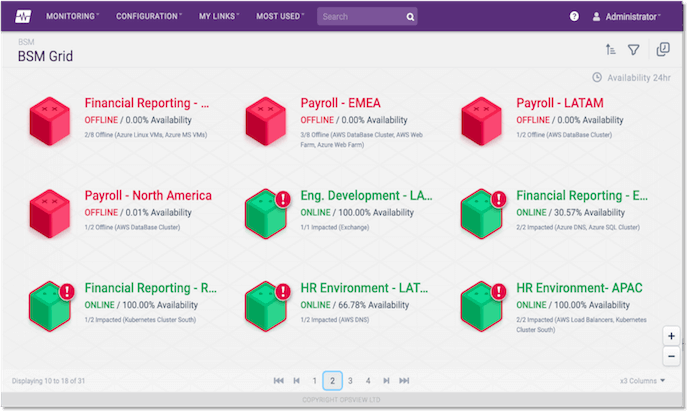Click the copy view icon
This screenshot has width=687, height=411.
(662, 50)
